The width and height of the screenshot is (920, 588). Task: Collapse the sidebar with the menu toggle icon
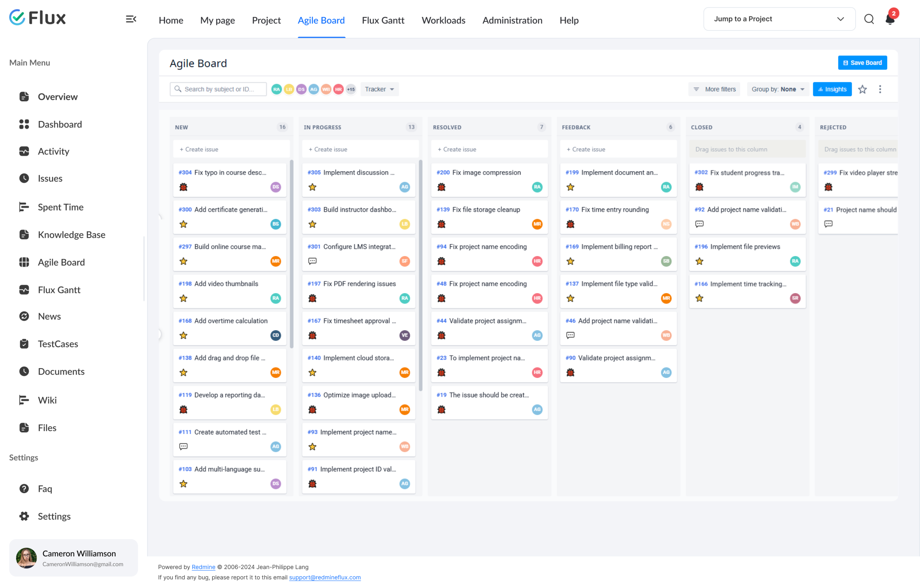point(131,19)
